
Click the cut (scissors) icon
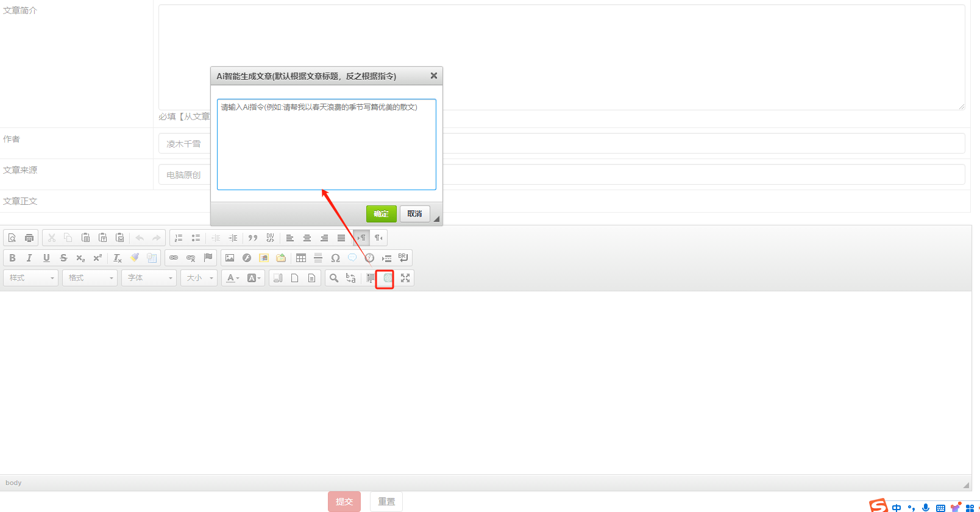(51, 238)
